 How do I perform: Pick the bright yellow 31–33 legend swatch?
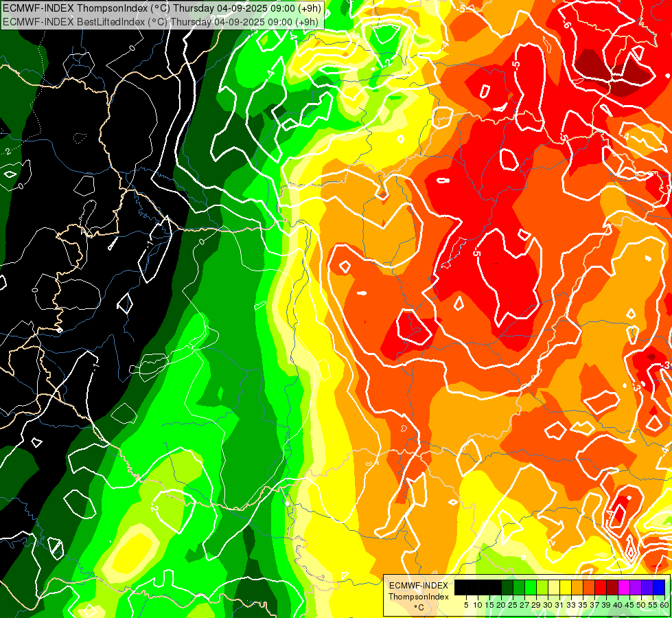click(x=566, y=587)
